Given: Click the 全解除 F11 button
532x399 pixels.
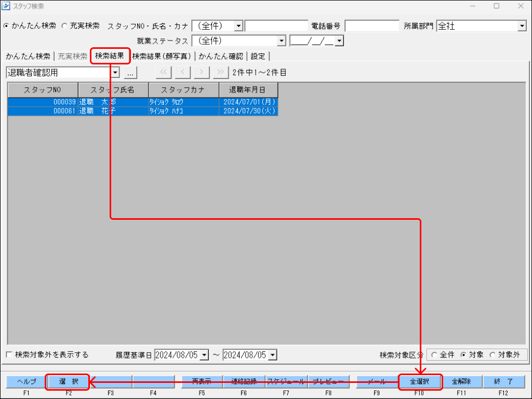Looking at the screenshot, I should tap(461, 382).
